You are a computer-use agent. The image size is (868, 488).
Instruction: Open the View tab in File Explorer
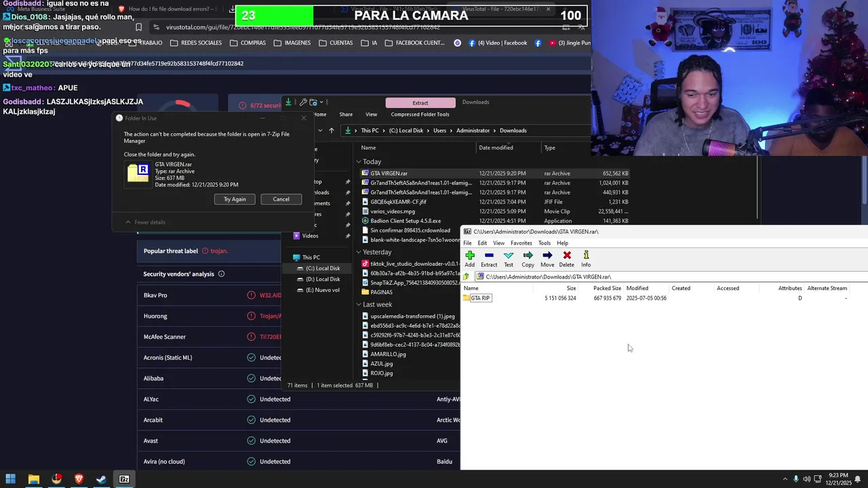(371, 115)
